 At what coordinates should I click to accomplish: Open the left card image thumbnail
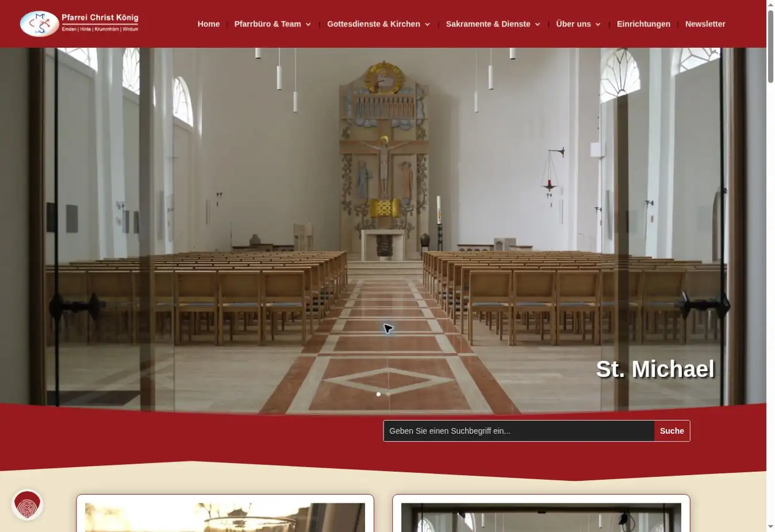pyautogui.click(x=225, y=518)
